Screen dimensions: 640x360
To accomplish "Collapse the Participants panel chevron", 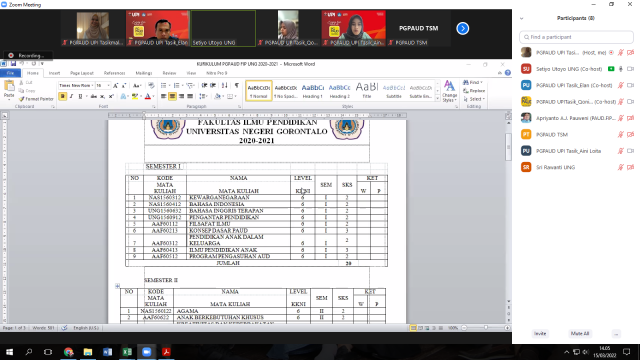I will (522, 18).
